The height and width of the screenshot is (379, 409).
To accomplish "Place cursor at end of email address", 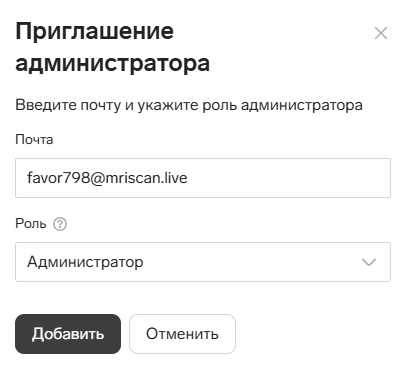I will click(188, 178).
